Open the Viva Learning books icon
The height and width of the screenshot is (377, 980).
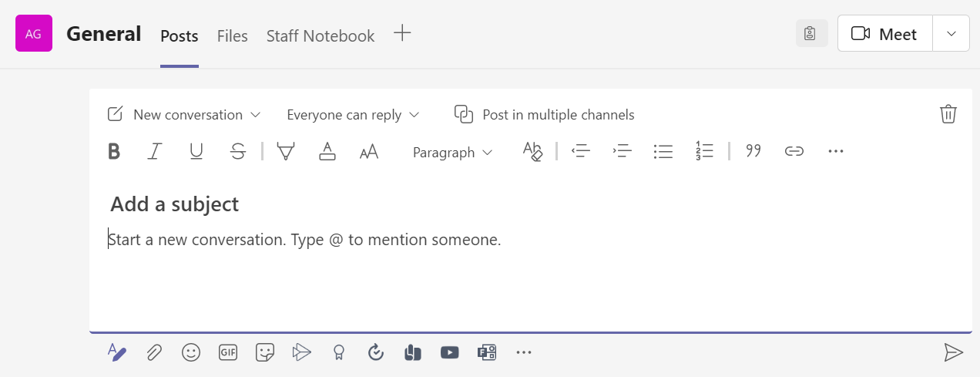(x=412, y=352)
